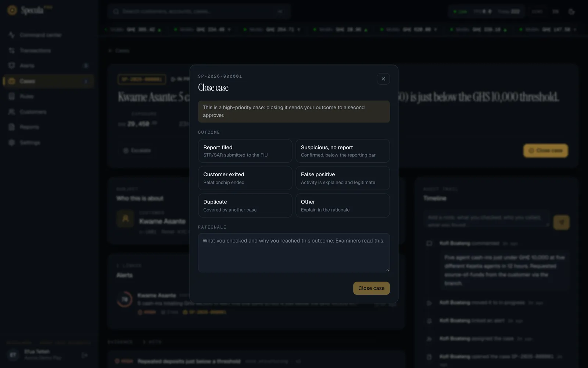This screenshot has width=588, height=368.
Task: Focus the top search bar
Action: (x=199, y=11)
